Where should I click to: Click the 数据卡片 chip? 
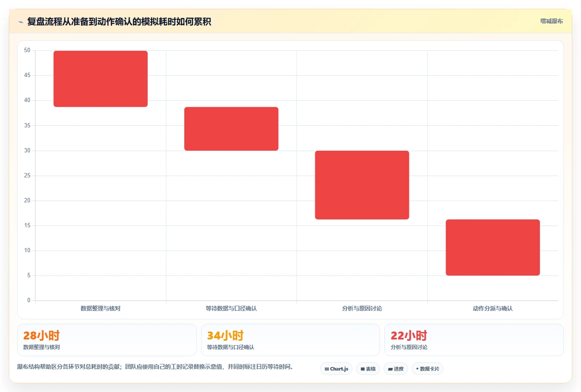coord(427,369)
